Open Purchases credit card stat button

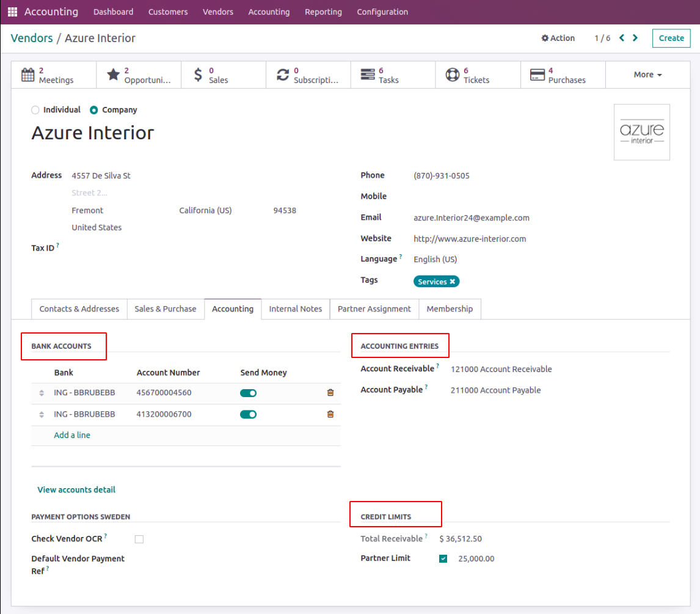click(563, 75)
